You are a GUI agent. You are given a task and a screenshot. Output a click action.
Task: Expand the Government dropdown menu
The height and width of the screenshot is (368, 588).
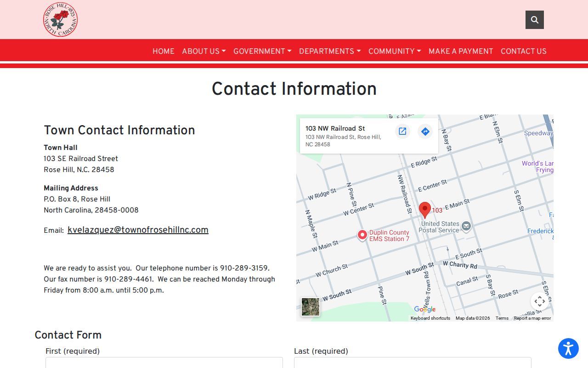262,51
